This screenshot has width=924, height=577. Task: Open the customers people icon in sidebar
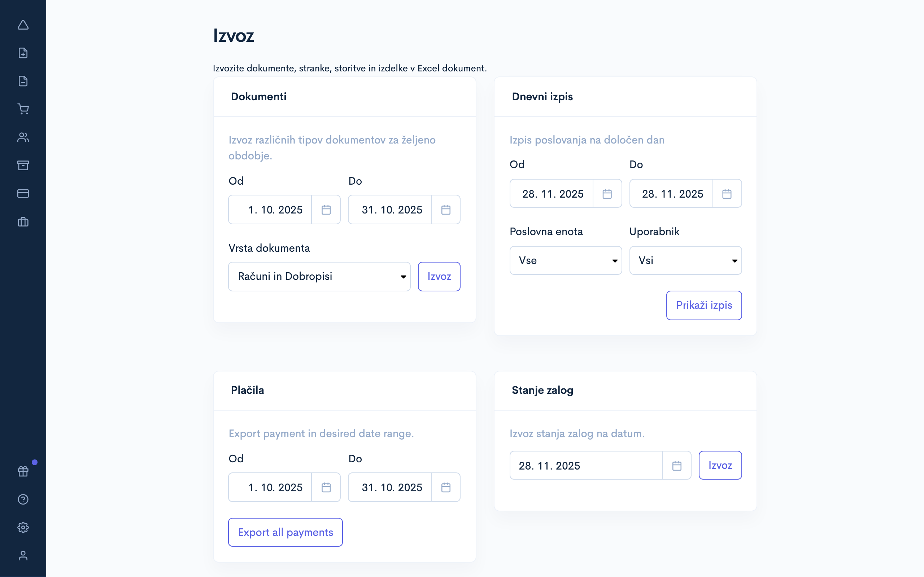click(x=23, y=137)
